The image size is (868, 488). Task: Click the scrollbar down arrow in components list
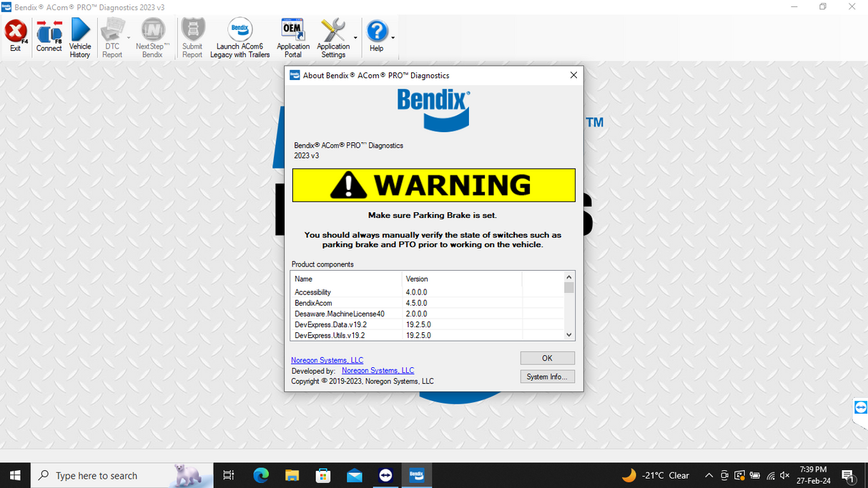coord(568,334)
